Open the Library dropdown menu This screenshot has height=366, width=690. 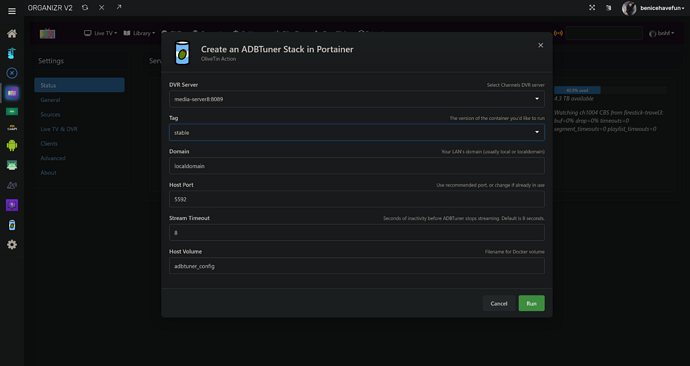pyautogui.click(x=139, y=33)
